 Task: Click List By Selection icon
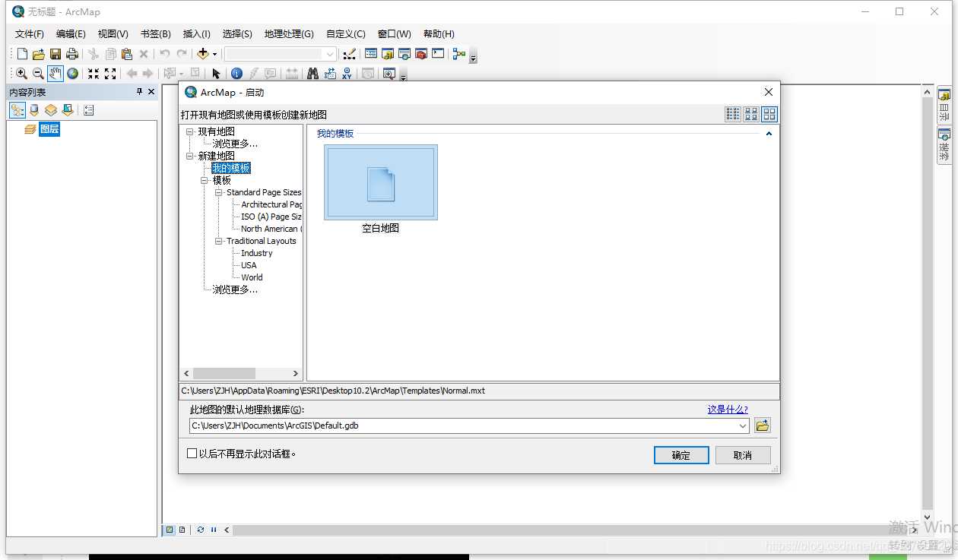click(x=68, y=110)
